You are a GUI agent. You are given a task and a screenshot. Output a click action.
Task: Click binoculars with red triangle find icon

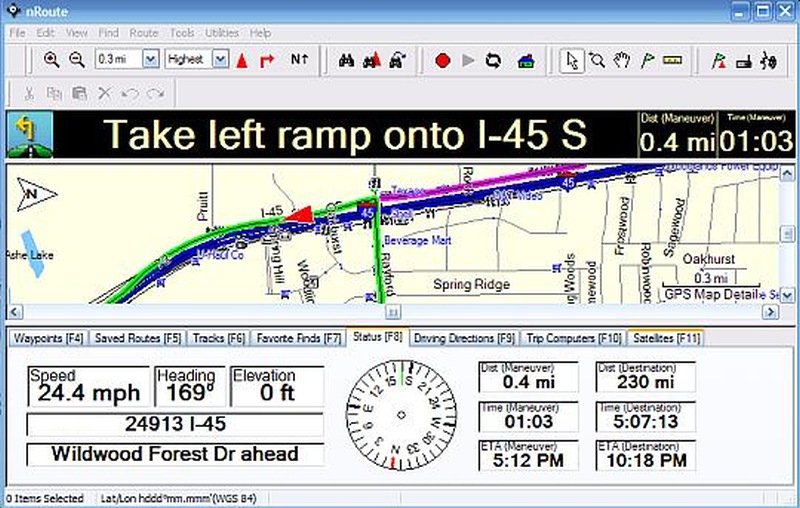pyautogui.click(x=372, y=60)
